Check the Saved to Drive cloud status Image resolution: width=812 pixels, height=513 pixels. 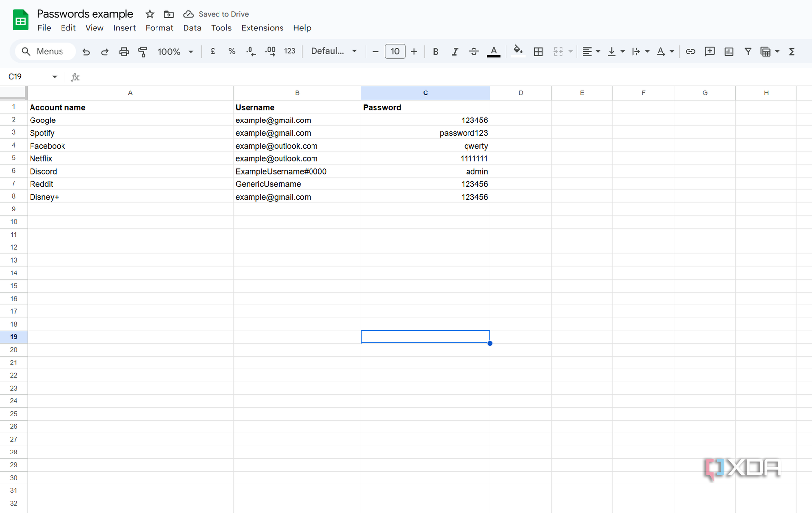pyautogui.click(x=216, y=14)
